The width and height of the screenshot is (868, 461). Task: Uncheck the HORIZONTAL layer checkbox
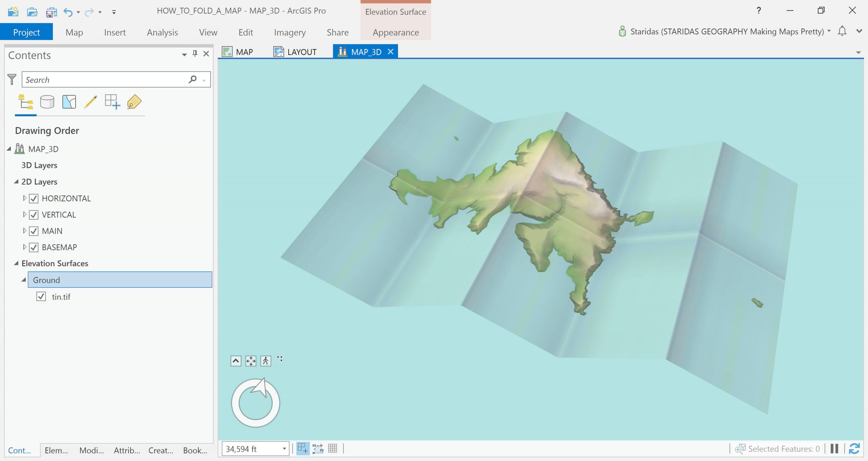[x=34, y=198]
